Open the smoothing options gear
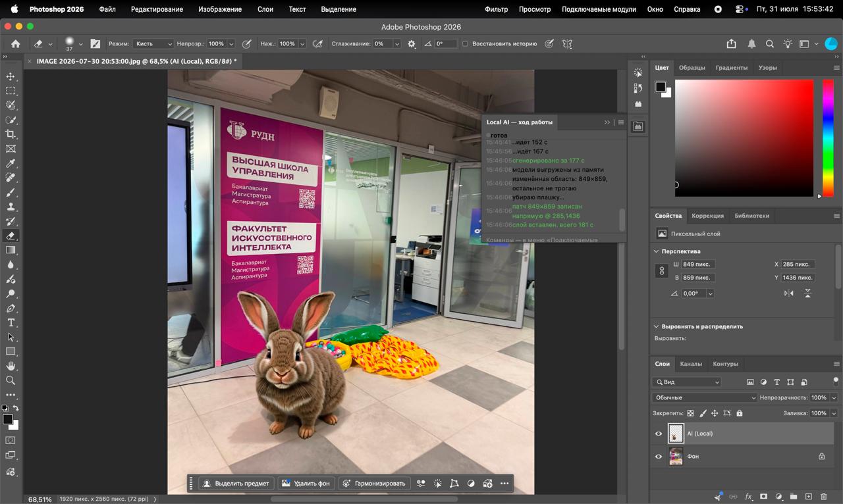 (x=412, y=44)
